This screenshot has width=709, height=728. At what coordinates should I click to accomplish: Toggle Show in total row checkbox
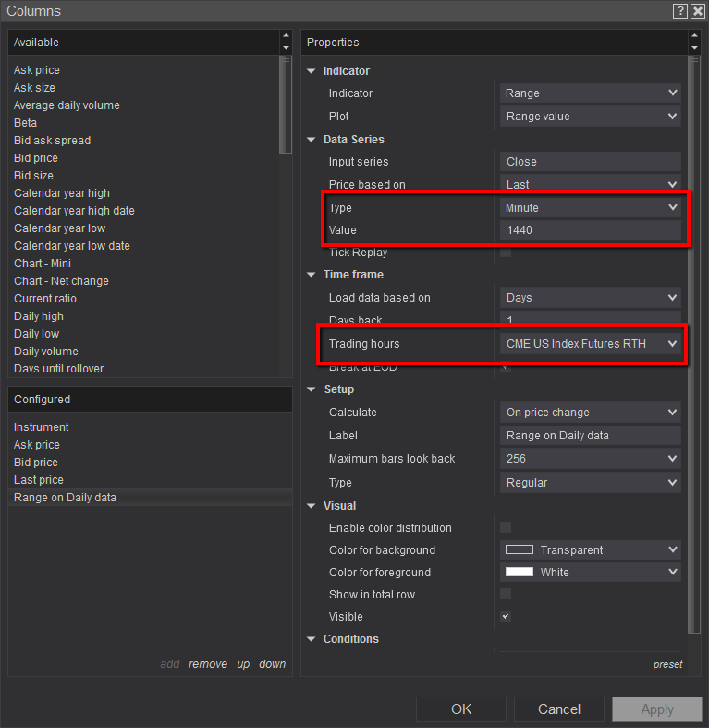[506, 594]
